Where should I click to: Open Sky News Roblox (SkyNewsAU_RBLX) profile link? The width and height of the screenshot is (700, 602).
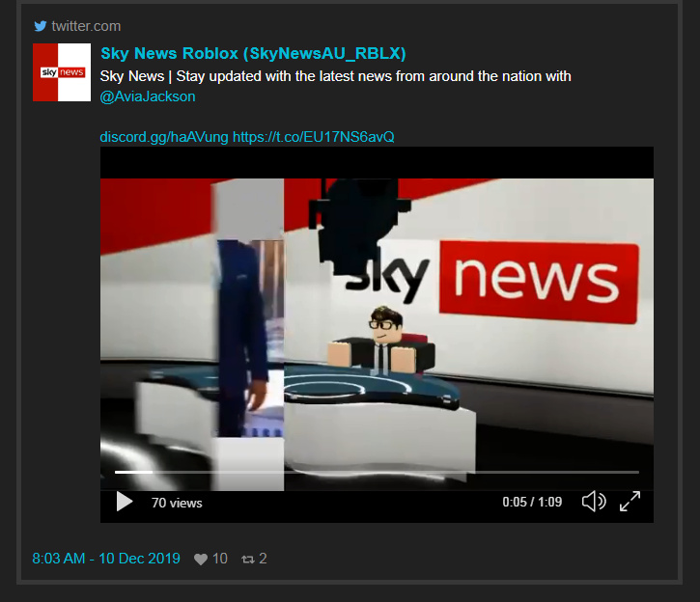click(253, 53)
